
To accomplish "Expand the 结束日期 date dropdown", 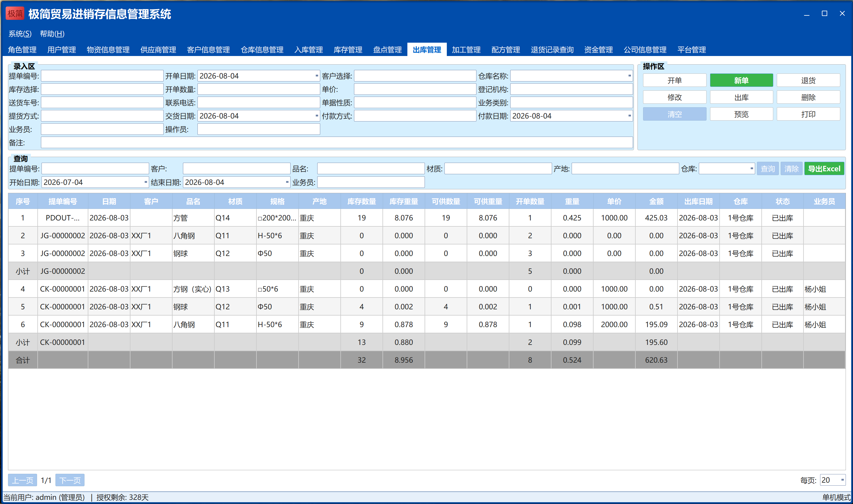I will coord(287,182).
